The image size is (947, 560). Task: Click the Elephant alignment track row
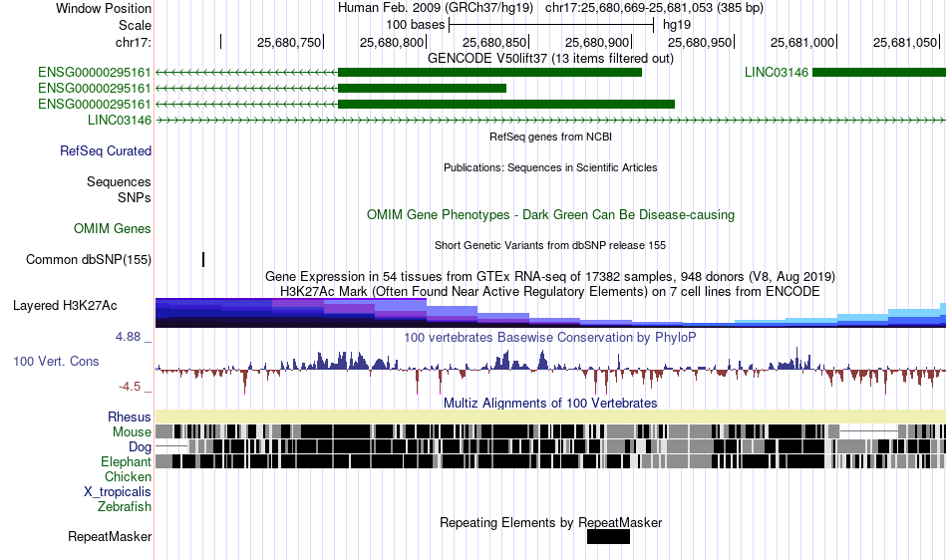(551, 461)
